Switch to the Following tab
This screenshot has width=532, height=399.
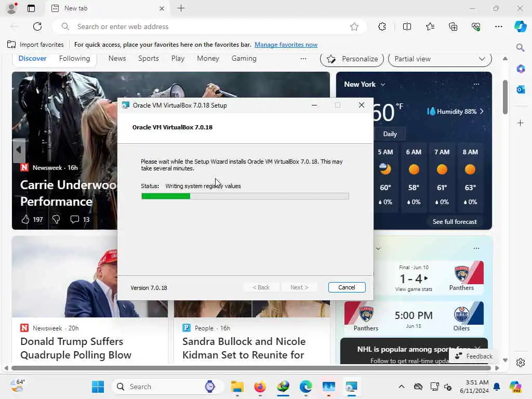pyautogui.click(x=74, y=58)
